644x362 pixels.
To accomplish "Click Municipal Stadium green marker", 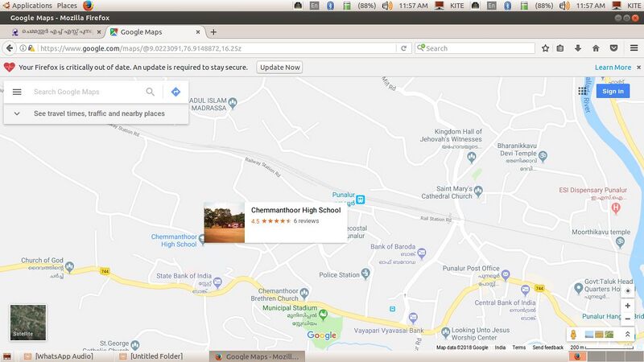I will (x=324, y=315).
